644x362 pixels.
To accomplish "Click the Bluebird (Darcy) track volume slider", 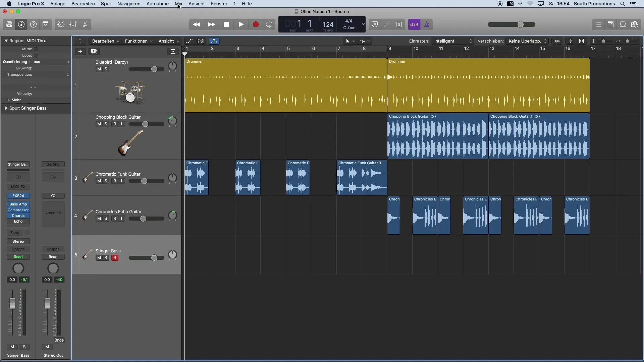I will (x=147, y=69).
